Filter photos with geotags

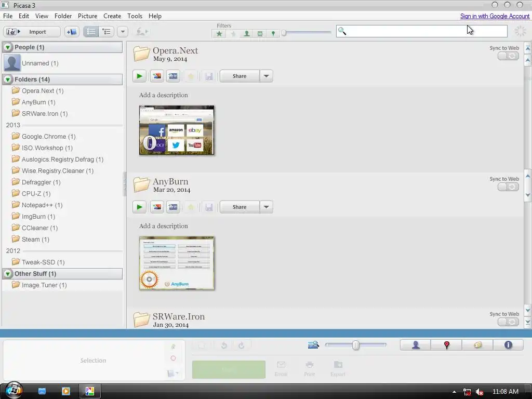tap(273, 34)
